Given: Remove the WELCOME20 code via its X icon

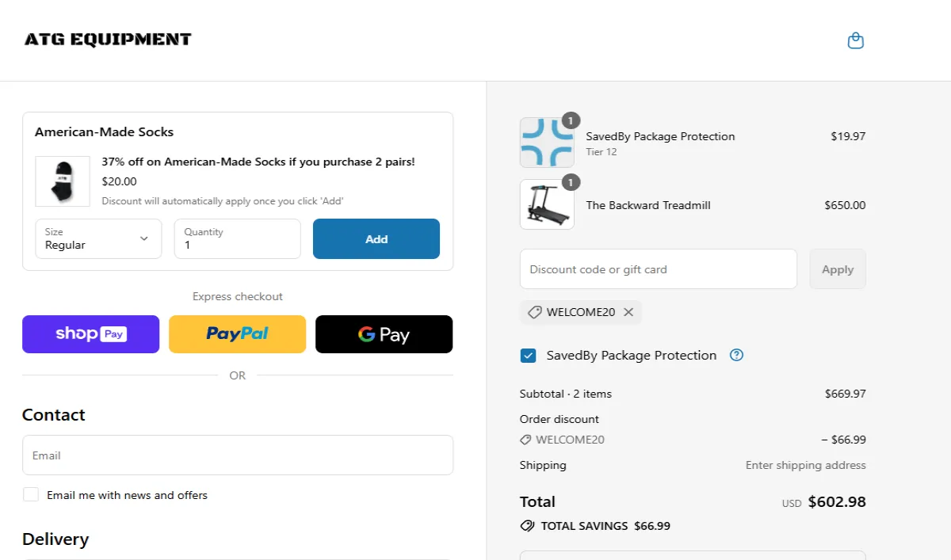Looking at the screenshot, I should [628, 311].
